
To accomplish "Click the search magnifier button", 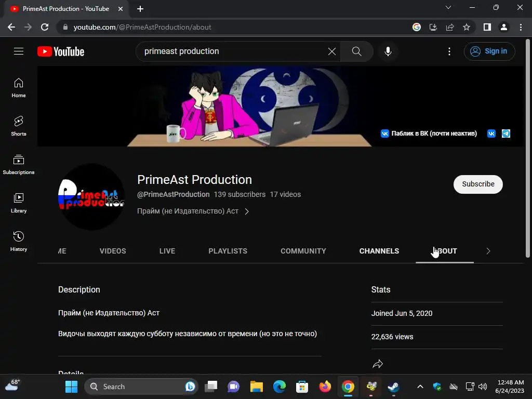I will 356,51.
